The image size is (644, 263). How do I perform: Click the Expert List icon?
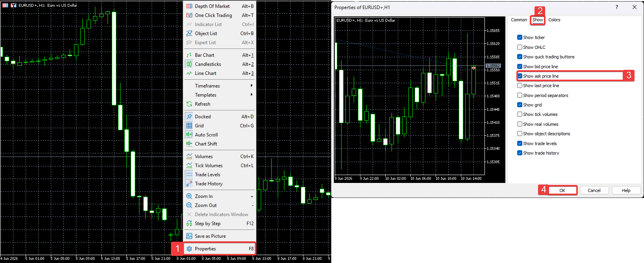point(189,43)
